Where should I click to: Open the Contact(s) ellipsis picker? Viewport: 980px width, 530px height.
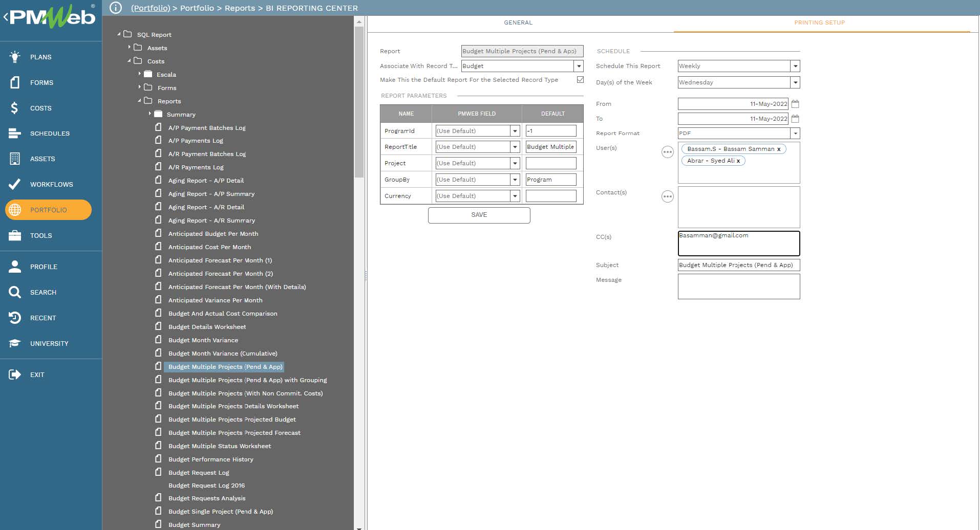[x=668, y=196]
